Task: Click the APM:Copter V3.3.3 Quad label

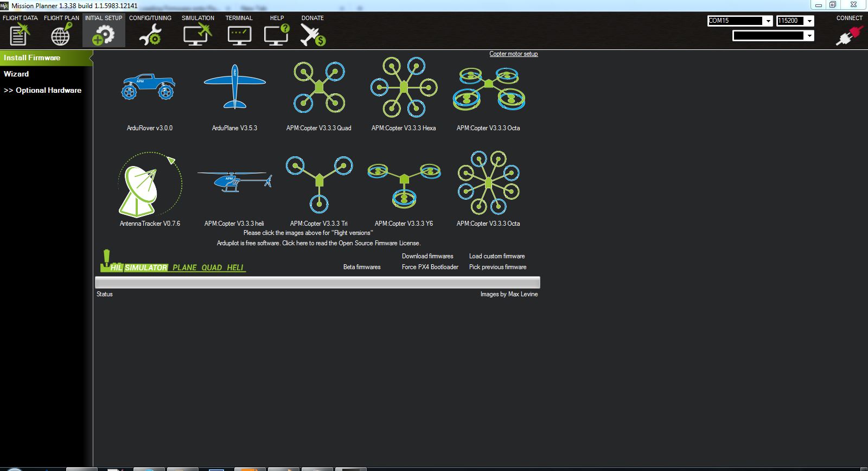Action: click(319, 128)
